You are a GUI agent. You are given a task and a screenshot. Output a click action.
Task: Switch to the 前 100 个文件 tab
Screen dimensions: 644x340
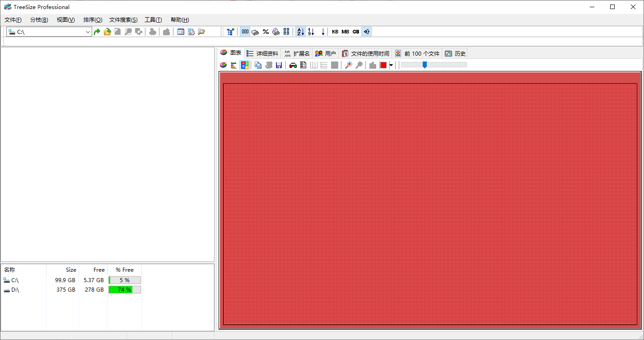click(417, 53)
